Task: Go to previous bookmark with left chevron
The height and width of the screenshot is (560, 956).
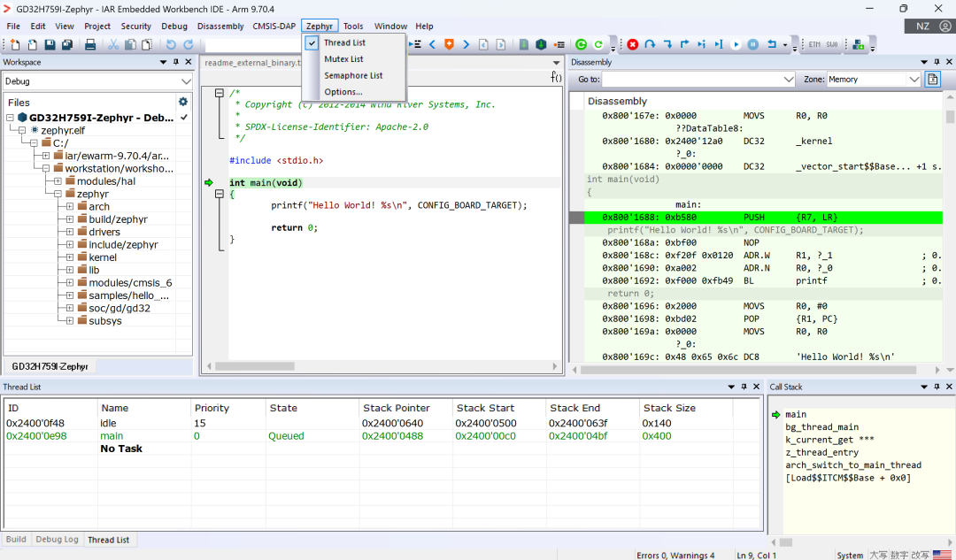Action: pos(432,44)
